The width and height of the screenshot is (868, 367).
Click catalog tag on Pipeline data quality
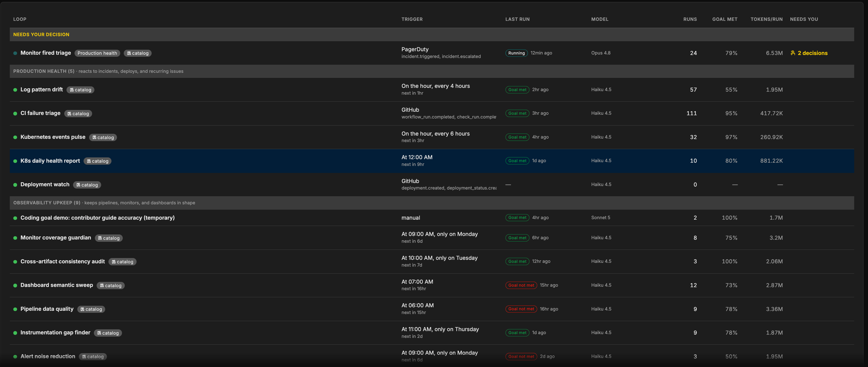[91, 309]
